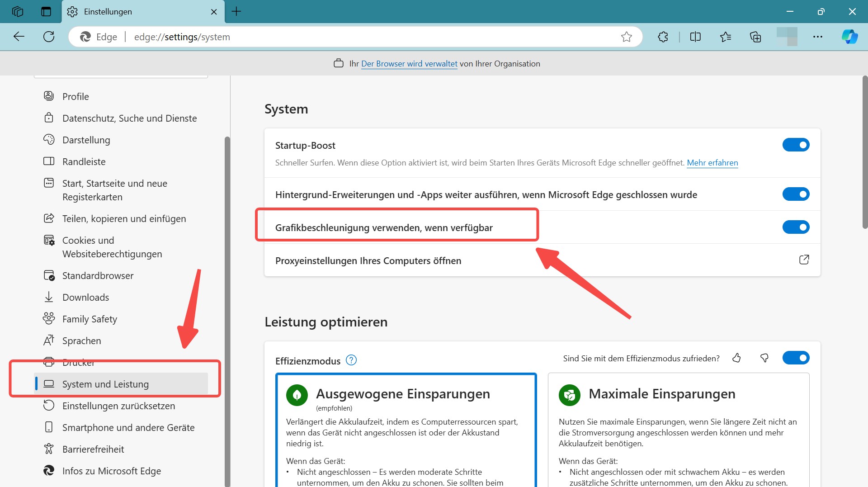Open Sprachen settings
The width and height of the screenshot is (868, 487).
click(x=121, y=340)
